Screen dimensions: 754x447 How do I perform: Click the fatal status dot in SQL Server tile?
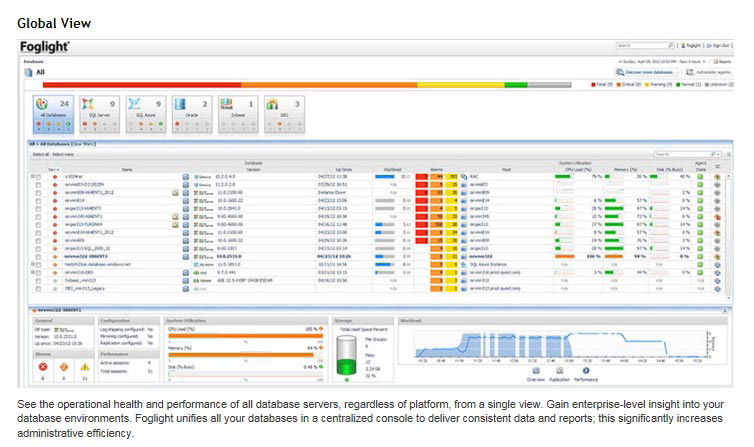pyautogui.click(x=85, y=124)
